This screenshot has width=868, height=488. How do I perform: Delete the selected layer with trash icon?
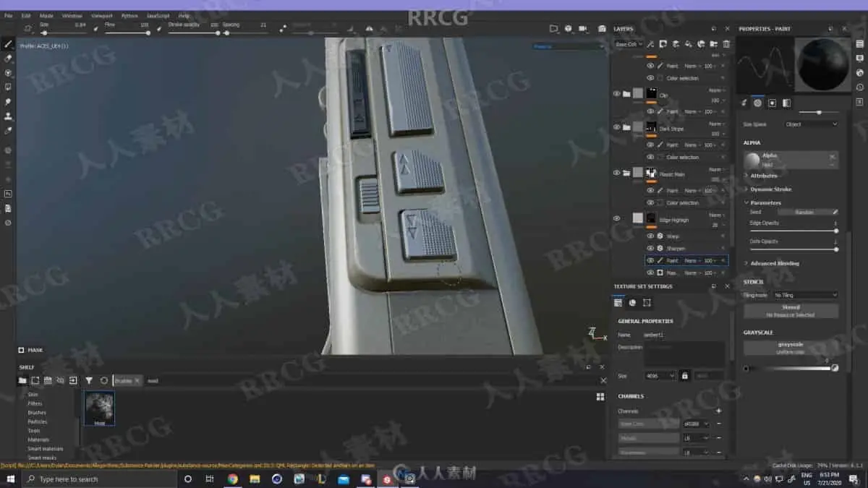point(726,44)
